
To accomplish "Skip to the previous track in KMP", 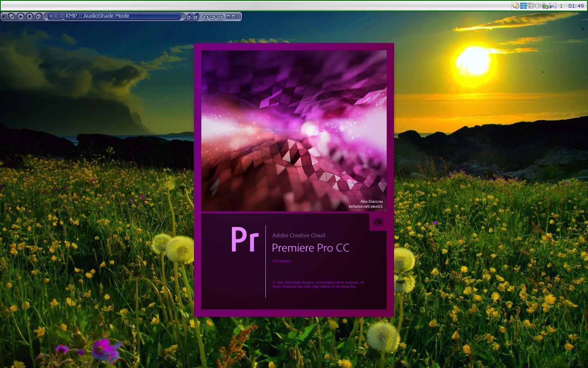I will pyautogui.click(x=12, y=16).
